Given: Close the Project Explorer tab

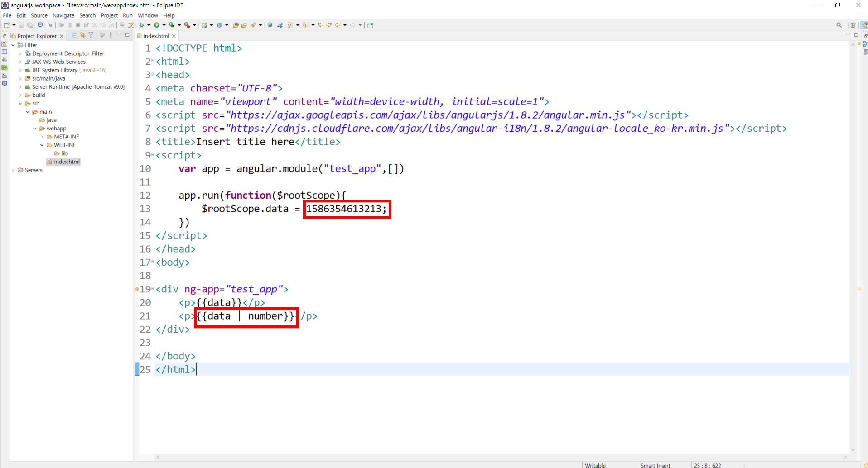Looking at the screenshot, I should pos(62,36).
